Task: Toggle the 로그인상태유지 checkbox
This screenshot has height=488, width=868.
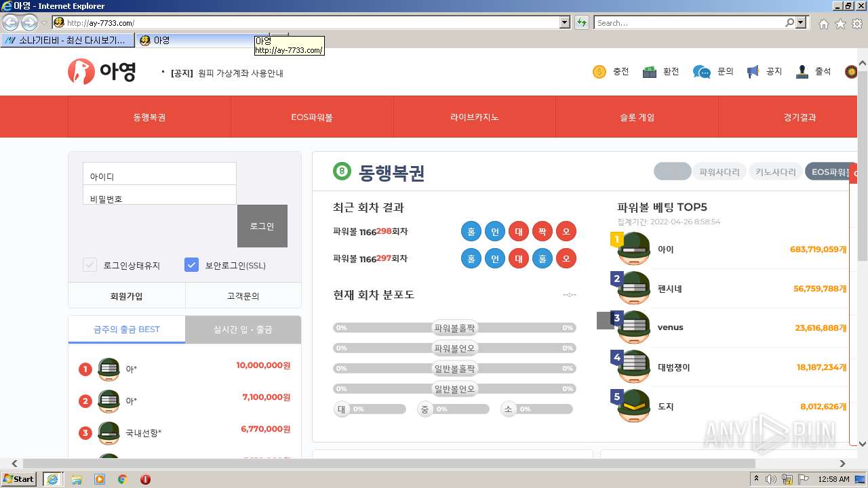Action: (x=90, y=265)
